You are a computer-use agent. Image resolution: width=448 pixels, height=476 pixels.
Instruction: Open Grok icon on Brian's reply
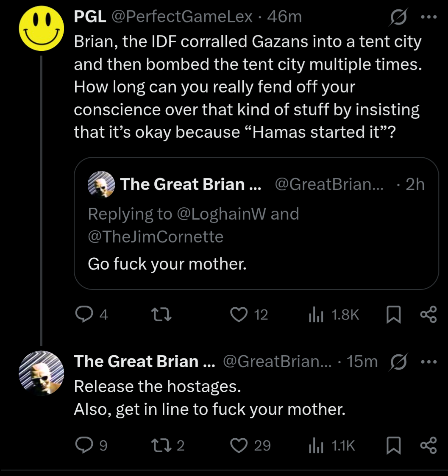(398, 362)
